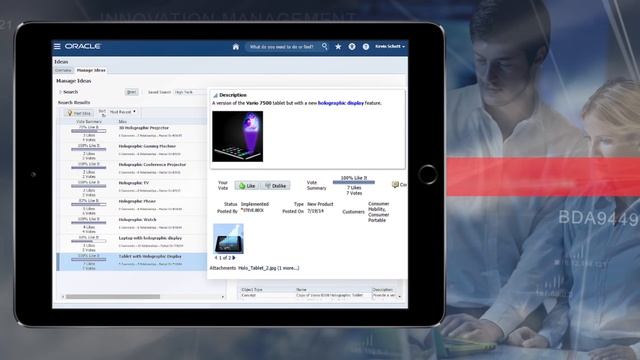Click the New Product type value

pos(320,204)
